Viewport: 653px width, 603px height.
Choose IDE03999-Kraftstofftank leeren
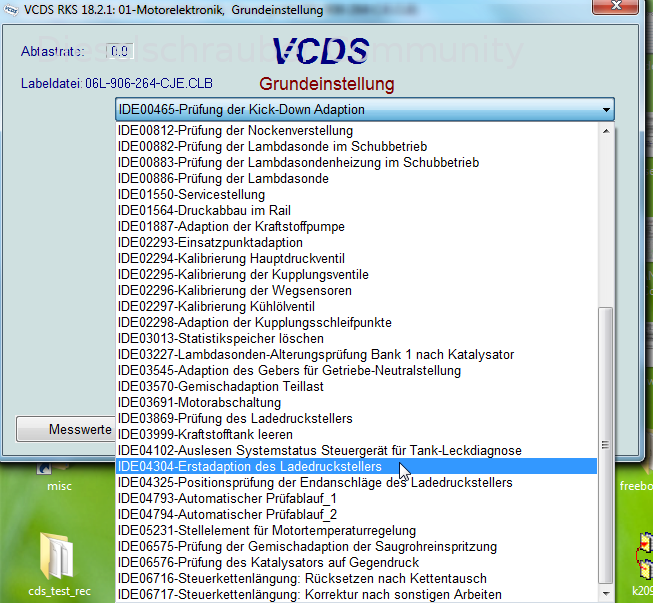(x=356, y=434)
